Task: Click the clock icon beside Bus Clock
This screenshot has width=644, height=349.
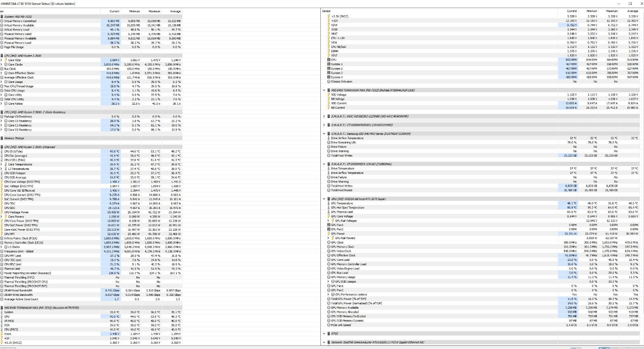Action: 2,69
